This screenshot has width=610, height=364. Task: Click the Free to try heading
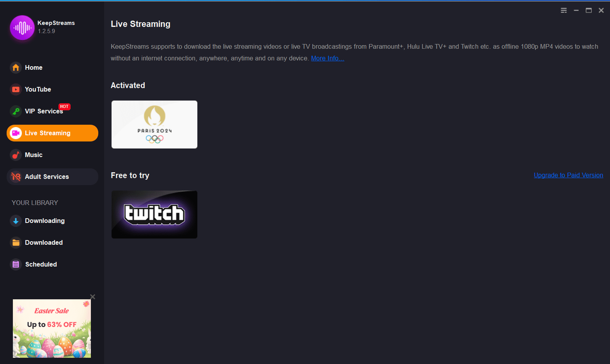point(130,175)
